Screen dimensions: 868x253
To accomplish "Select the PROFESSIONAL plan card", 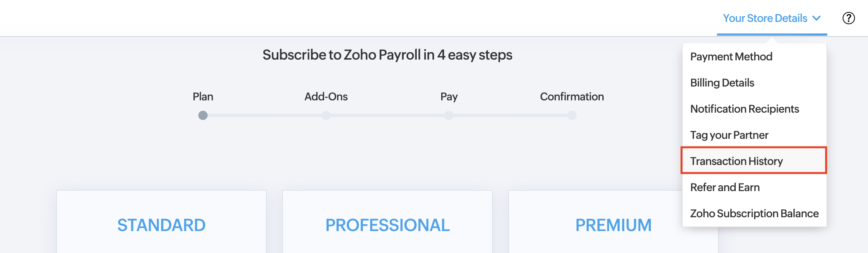I will pos(387,225).
